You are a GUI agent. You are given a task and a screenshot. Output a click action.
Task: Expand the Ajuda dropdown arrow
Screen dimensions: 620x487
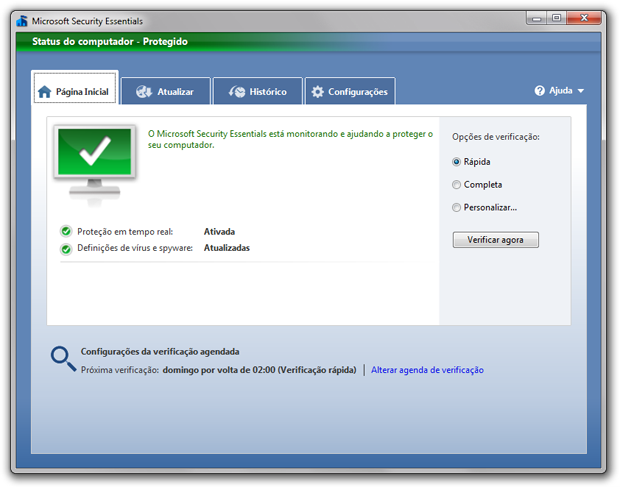tap(580, 91)
